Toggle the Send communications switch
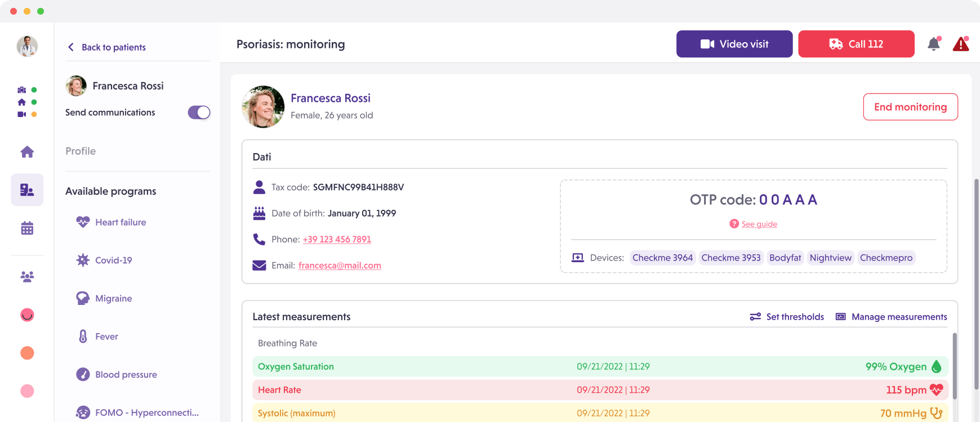 point(199,113)
